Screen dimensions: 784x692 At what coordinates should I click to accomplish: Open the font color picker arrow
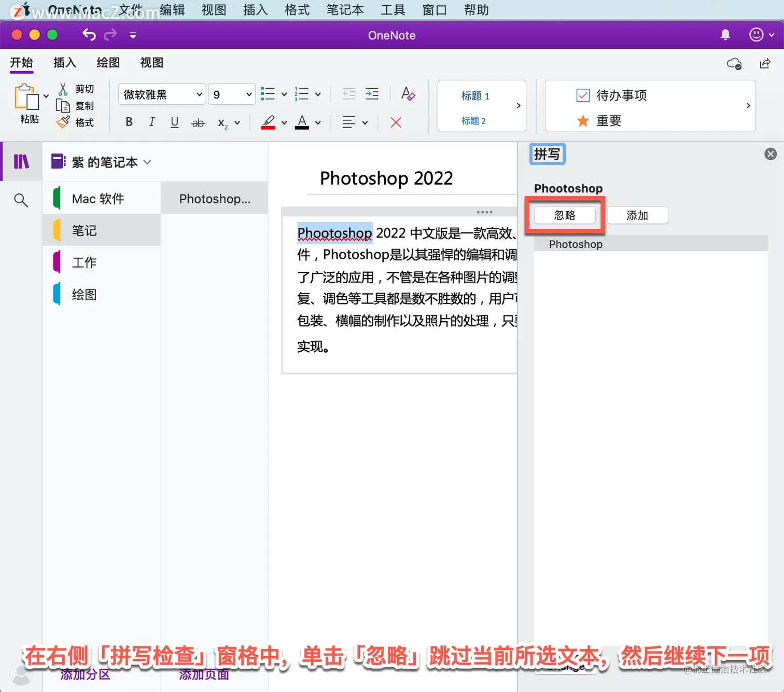[x=318, y=123]
